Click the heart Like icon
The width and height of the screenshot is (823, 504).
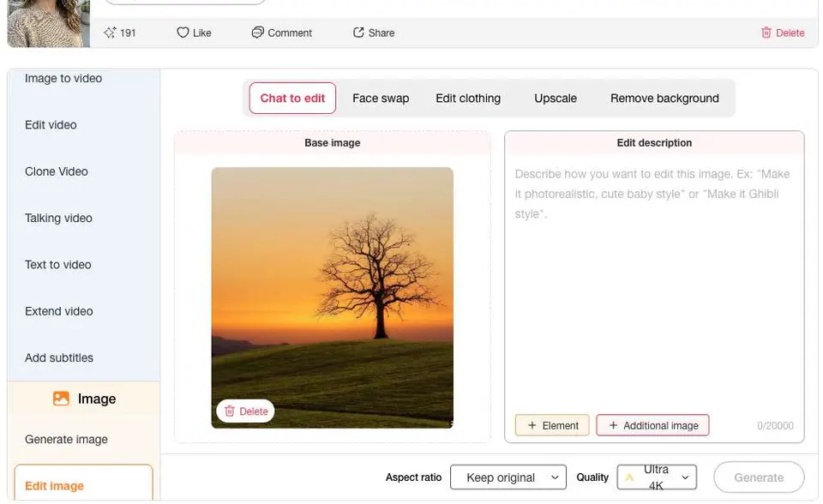(x=183, y=33)
